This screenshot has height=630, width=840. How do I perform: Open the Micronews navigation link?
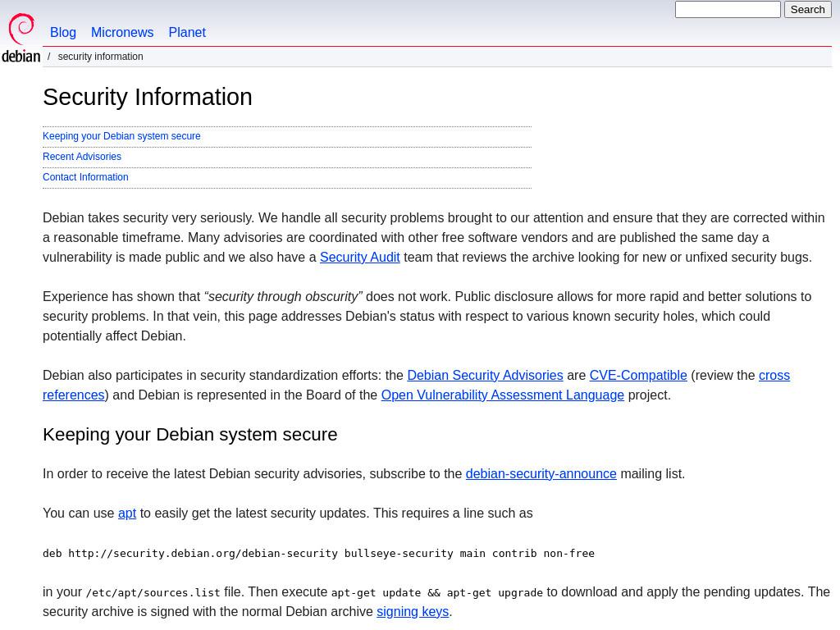(x=122, y=32)
